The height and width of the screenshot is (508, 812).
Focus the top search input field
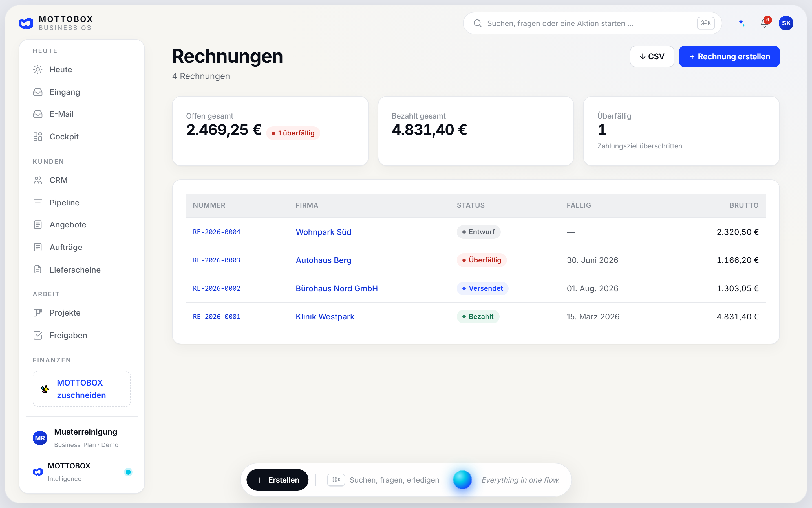[x=593, y=23]
